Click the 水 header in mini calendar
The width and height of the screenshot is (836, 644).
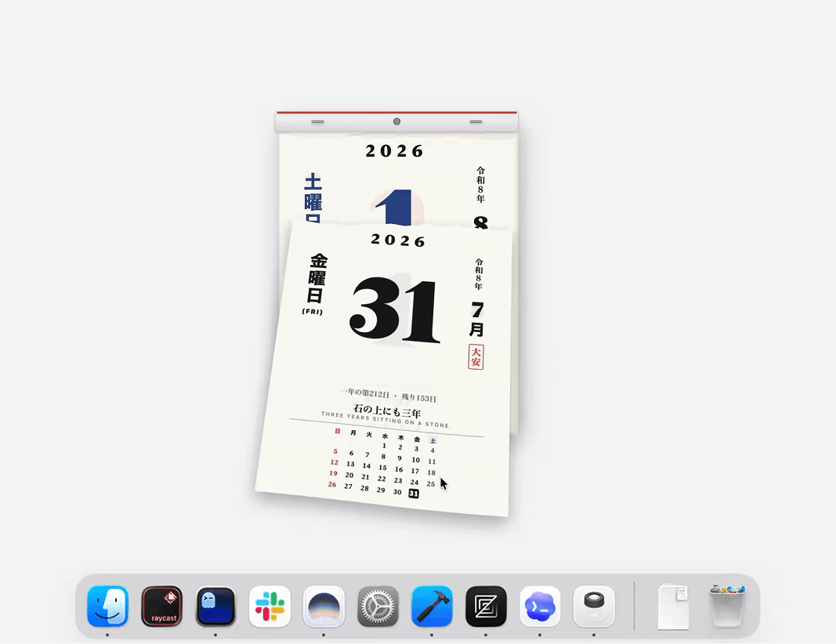385,436
